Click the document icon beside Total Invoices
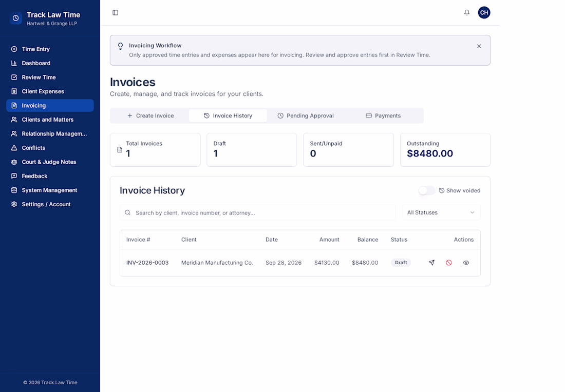This screenshot has width=565, height=392. (120, 150)
